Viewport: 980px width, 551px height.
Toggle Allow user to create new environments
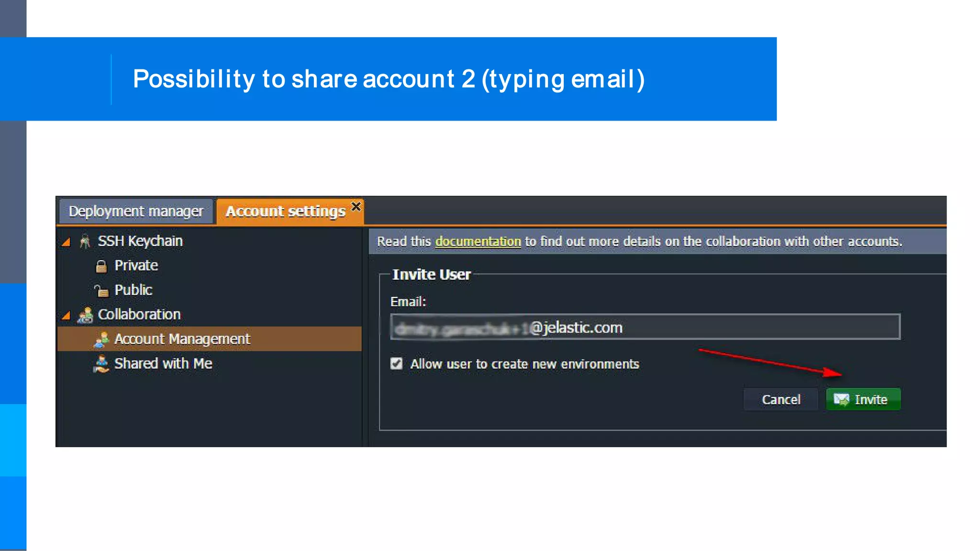[396, 364]
